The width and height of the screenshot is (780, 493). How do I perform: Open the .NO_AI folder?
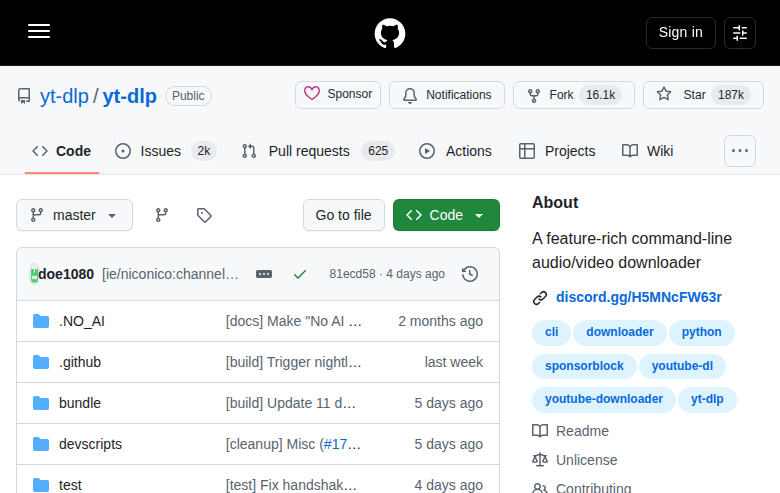tap(82, 321)
